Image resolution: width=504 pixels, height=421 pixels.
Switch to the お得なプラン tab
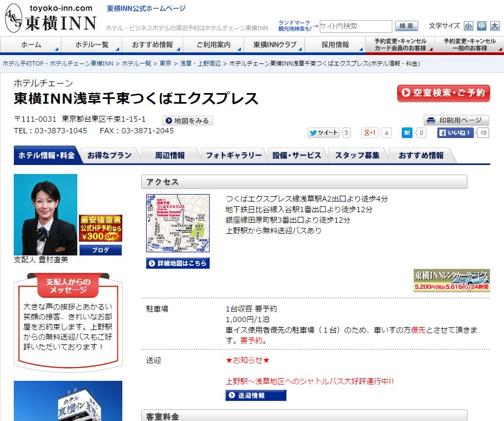click(110, 155)
